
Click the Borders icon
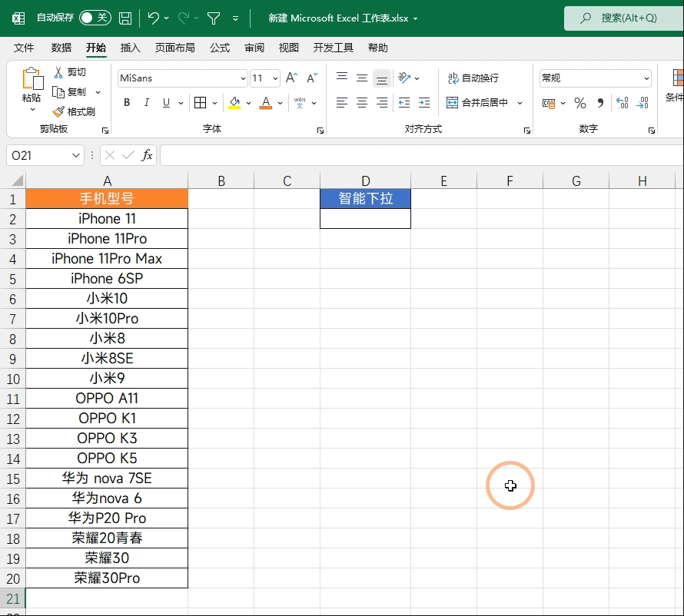click(200, 103)
